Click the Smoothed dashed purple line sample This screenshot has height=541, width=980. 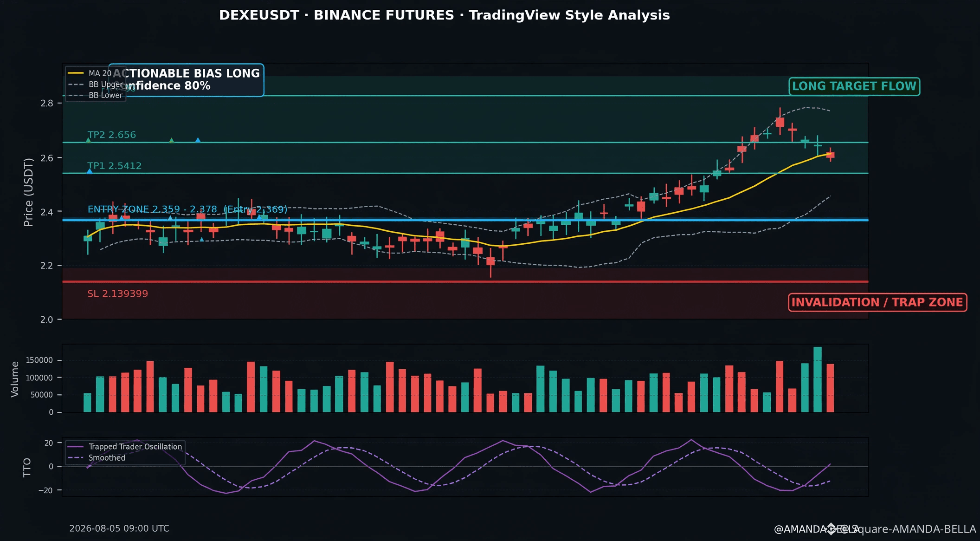(x=76, y=458)
